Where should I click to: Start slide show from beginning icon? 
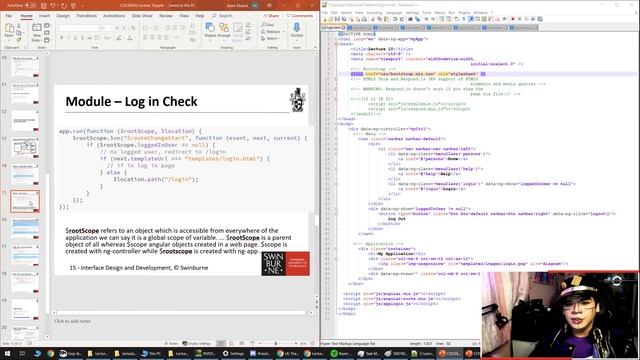(73, 6)
